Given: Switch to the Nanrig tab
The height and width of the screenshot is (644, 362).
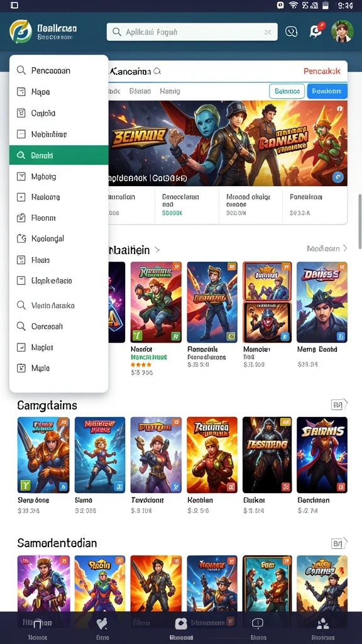Looking at the screenshot, I should coord(170,91).
